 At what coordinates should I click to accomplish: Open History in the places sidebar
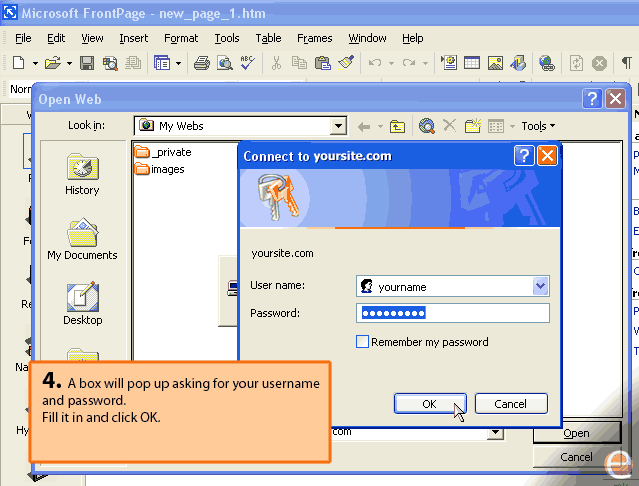pyautogui.click(x=82, y=174)
